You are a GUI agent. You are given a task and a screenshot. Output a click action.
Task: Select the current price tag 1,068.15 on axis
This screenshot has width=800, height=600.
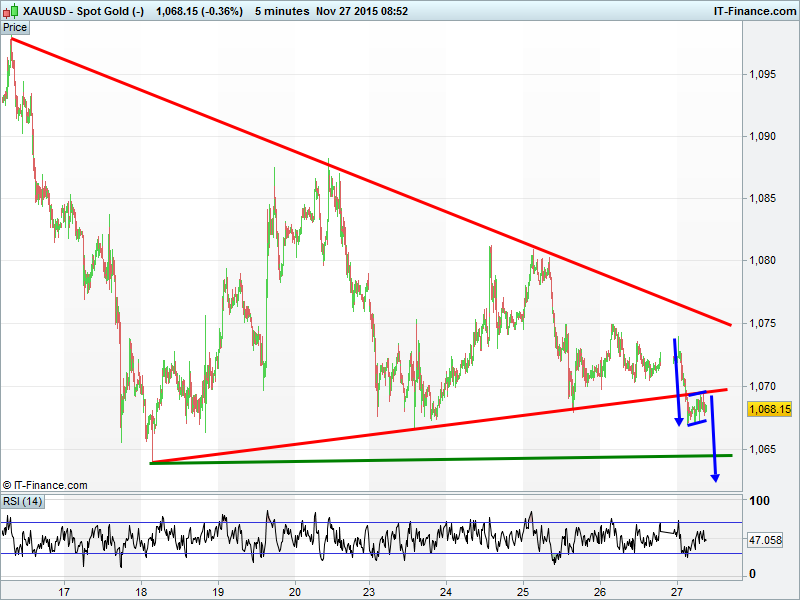[x=770, y=409]
